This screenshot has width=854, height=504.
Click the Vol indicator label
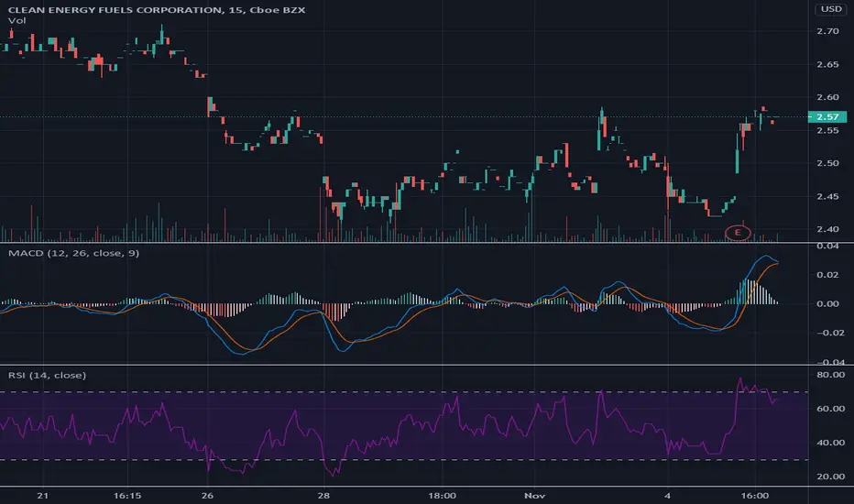tap(16, 21)
